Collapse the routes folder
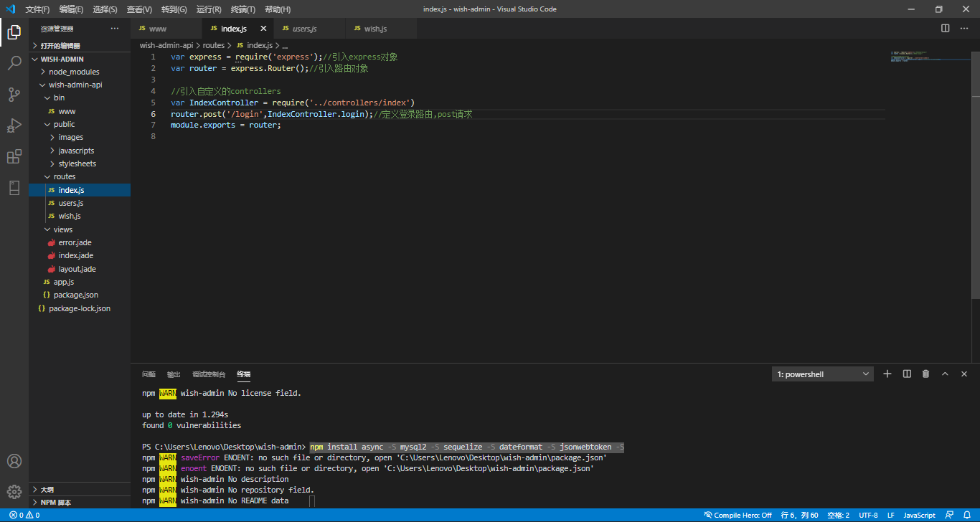980x522 pixels. coord(80,176)
